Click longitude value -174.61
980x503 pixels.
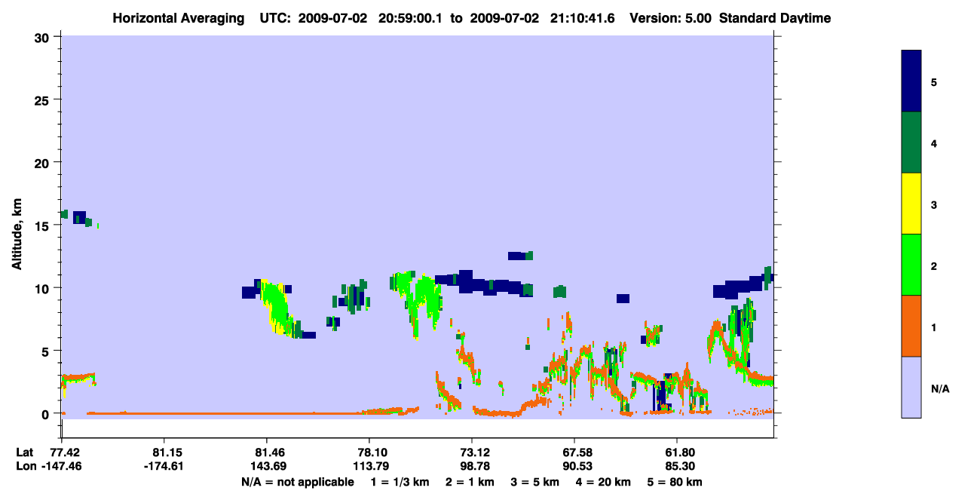click(164, 466)
